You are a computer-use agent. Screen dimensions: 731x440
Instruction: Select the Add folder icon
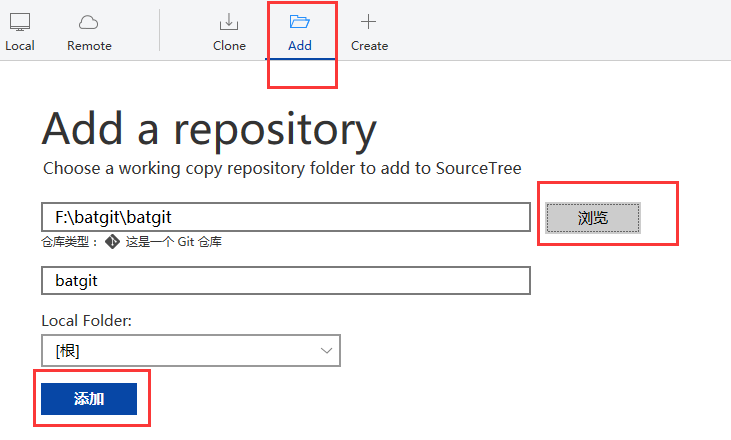[x=299, y=21]
